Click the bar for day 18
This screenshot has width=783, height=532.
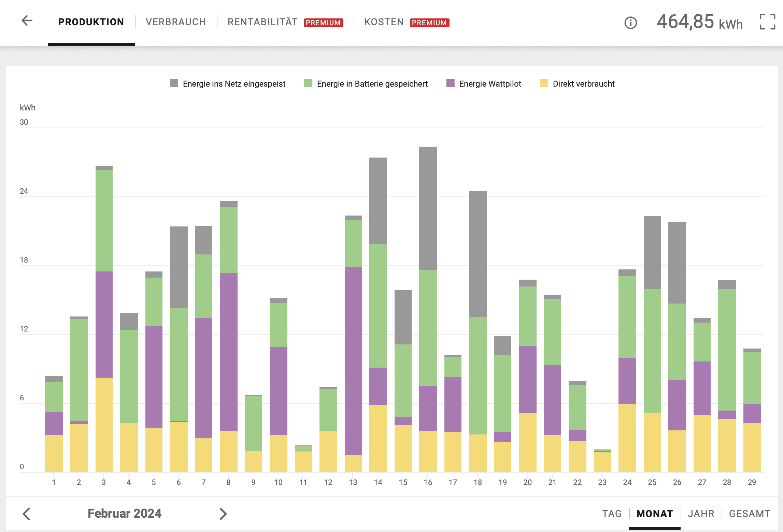click(478, 331)
